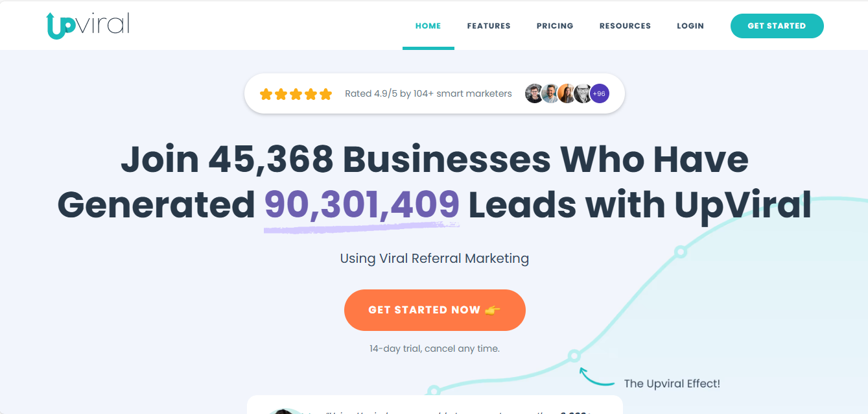Click the leftmost marketer avatar photo
868x414 pixels.
point(534,93)
